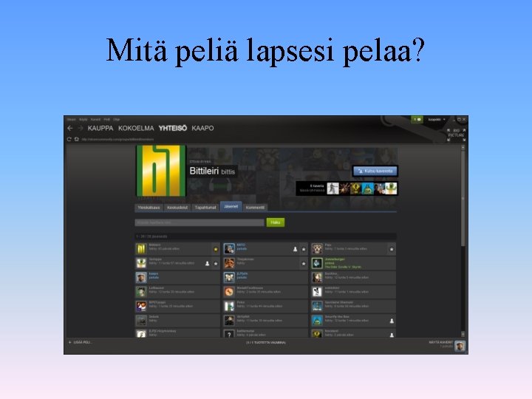Go back with the left arrow in Steam
This screenshot has width=532, height=399.
pos(70,129)
